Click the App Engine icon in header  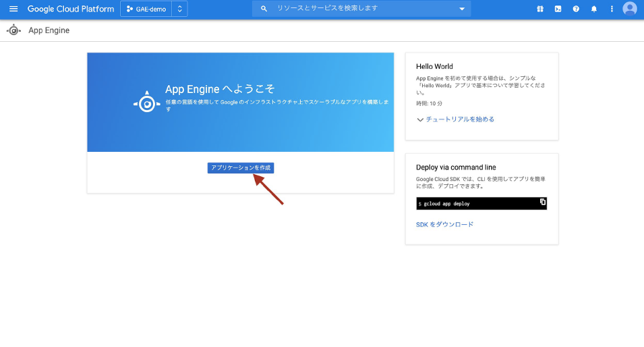point(13,30)
